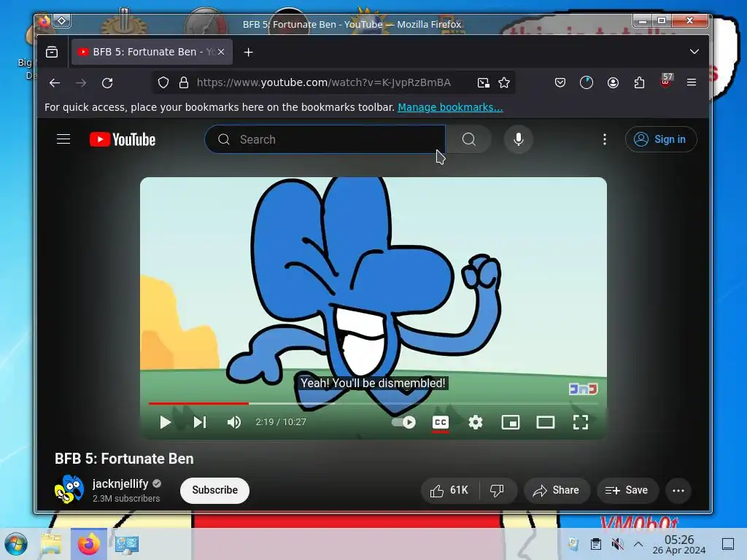Expand the list all tabs chevron
Screen dimensions: 747x560
[694, 52]
